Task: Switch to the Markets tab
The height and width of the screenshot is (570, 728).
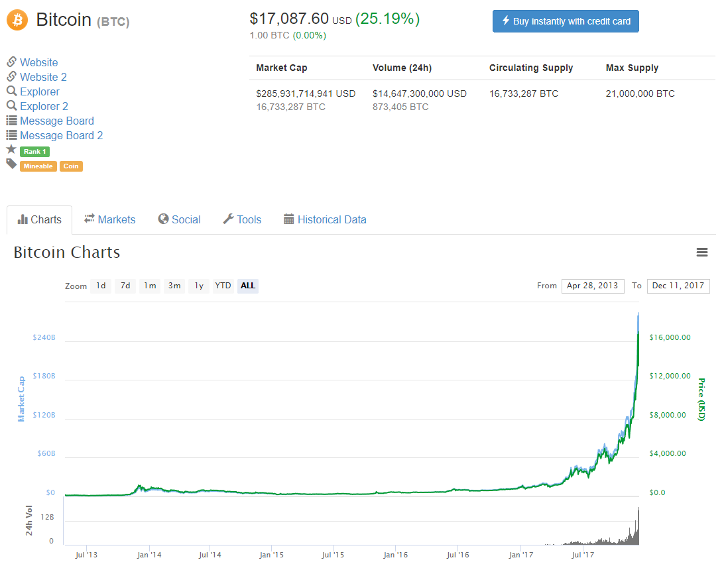Action: 109,219
